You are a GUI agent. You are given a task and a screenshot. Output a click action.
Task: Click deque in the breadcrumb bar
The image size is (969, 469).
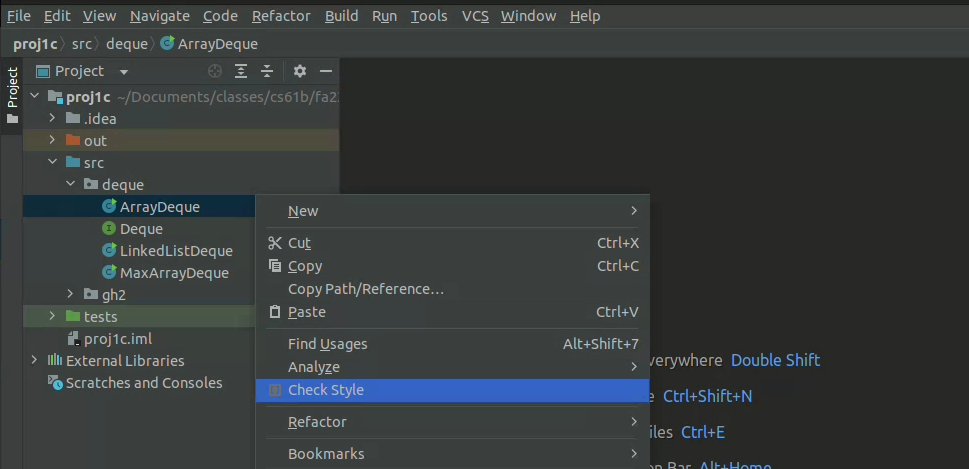click(127, 44)
